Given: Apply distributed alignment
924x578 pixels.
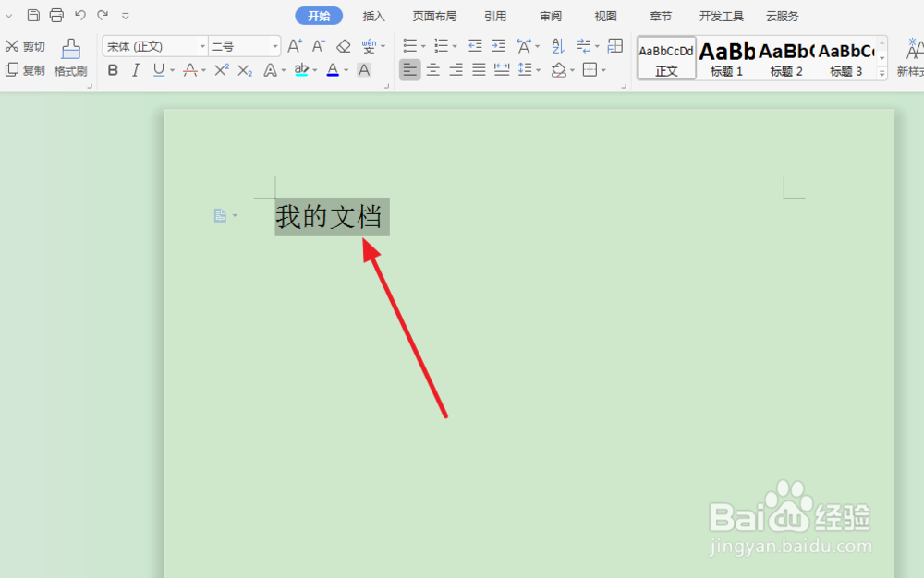Looking at the screenshot, I should 502,70.
